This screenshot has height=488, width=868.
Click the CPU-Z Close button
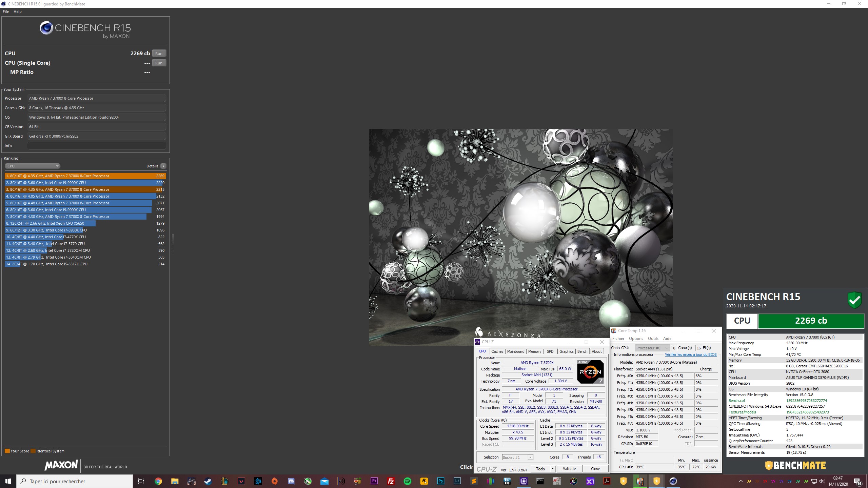pos(595,469)
